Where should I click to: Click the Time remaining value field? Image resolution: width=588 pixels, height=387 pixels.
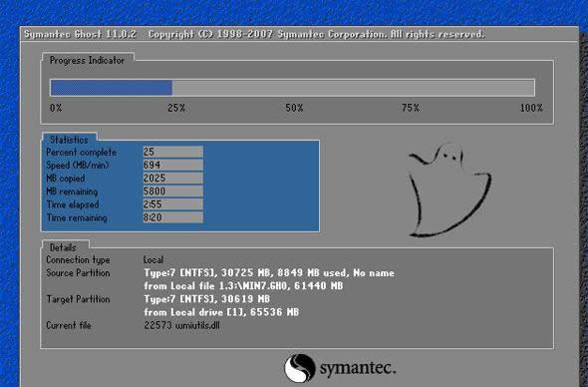(172, 217)
